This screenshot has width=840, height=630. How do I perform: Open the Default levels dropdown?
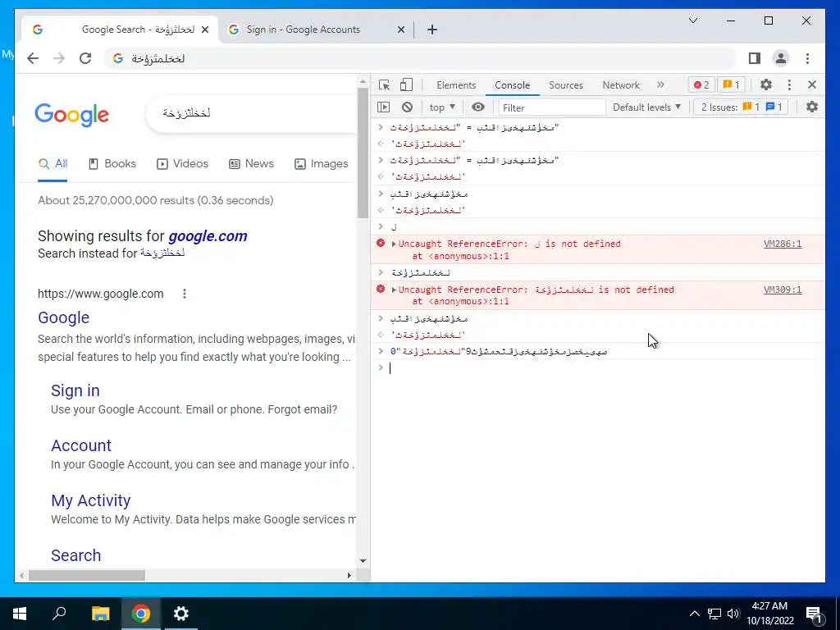pos(646,107)
